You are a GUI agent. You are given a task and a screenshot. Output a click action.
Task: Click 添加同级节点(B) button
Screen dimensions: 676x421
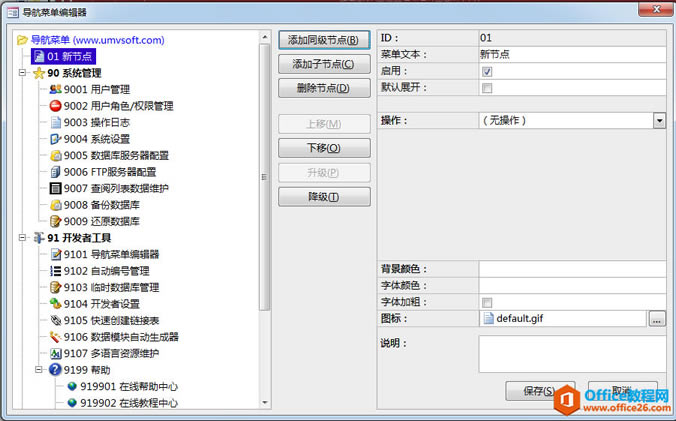point(324,41)
